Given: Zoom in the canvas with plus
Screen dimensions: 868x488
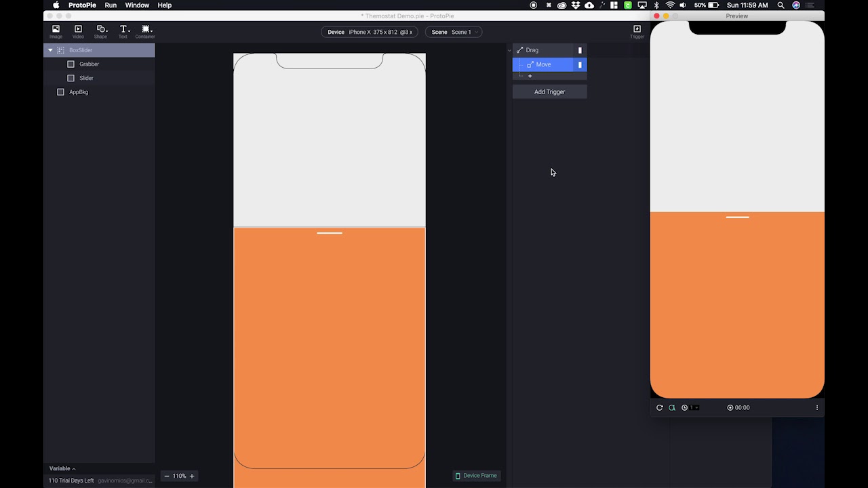Looking at the screenshot, I should point(192,476).
